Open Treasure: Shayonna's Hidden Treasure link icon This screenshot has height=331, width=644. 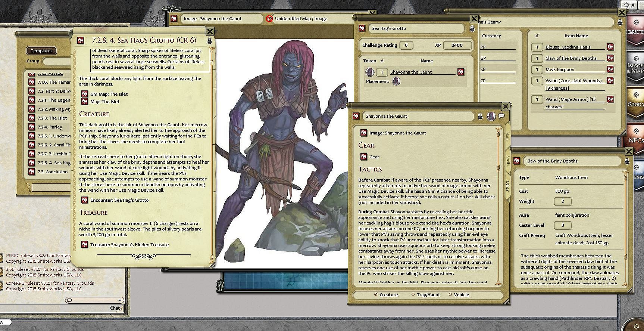point(85,245)
